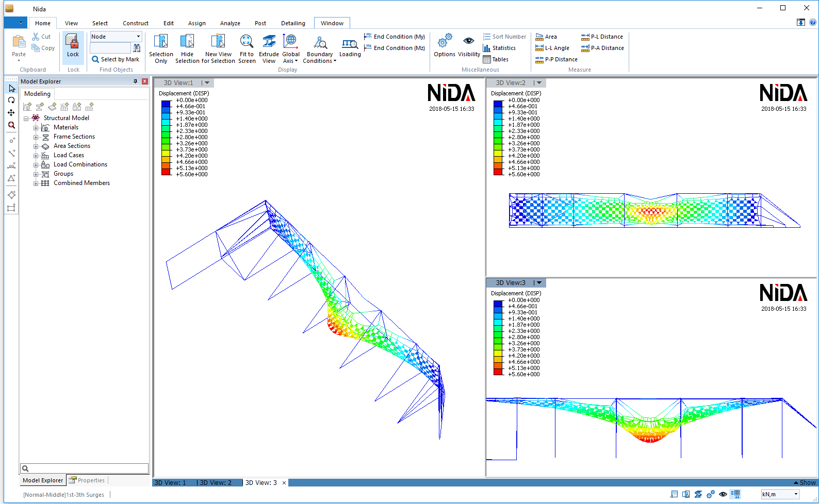Open the Analyze ribbon tab
The width and height of the screenshot is (819, 504).
pos(230,23)
